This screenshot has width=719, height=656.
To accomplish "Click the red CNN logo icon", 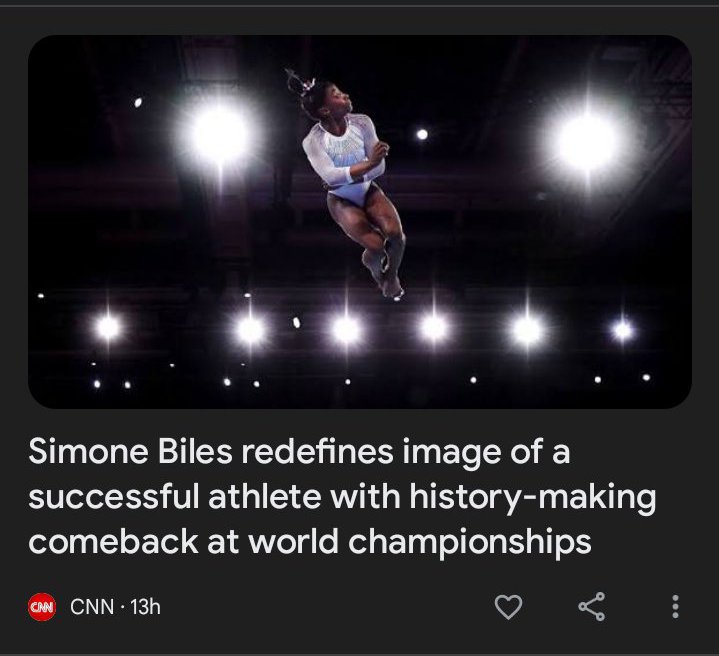I will click(x=41, y=607).
